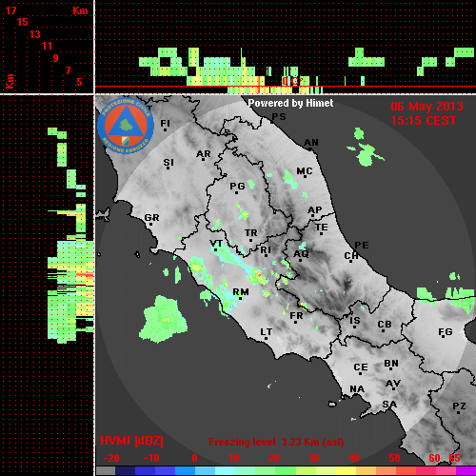This screenshot has width=476, height=476.
Task: Select the AP city label
Action: point(315,210)
